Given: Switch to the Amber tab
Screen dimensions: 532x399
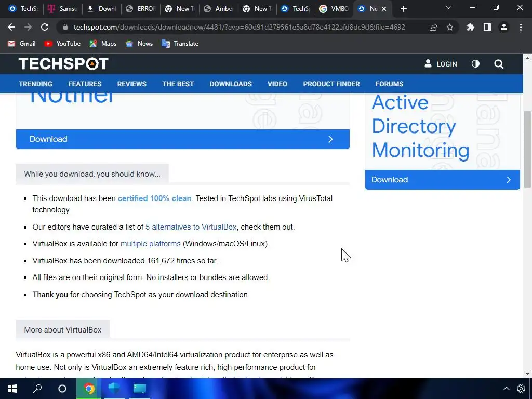Looking at the screenshot, I should (219, 9).
